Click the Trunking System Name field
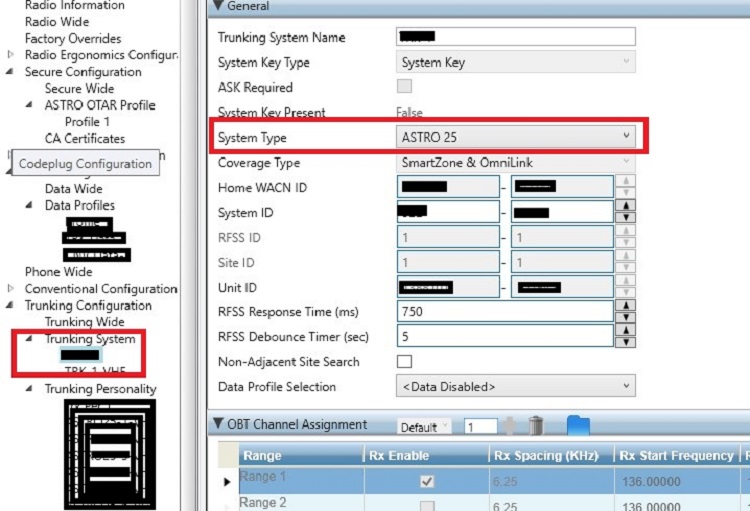Screen dimensions: 750x511 coord(516,37)
